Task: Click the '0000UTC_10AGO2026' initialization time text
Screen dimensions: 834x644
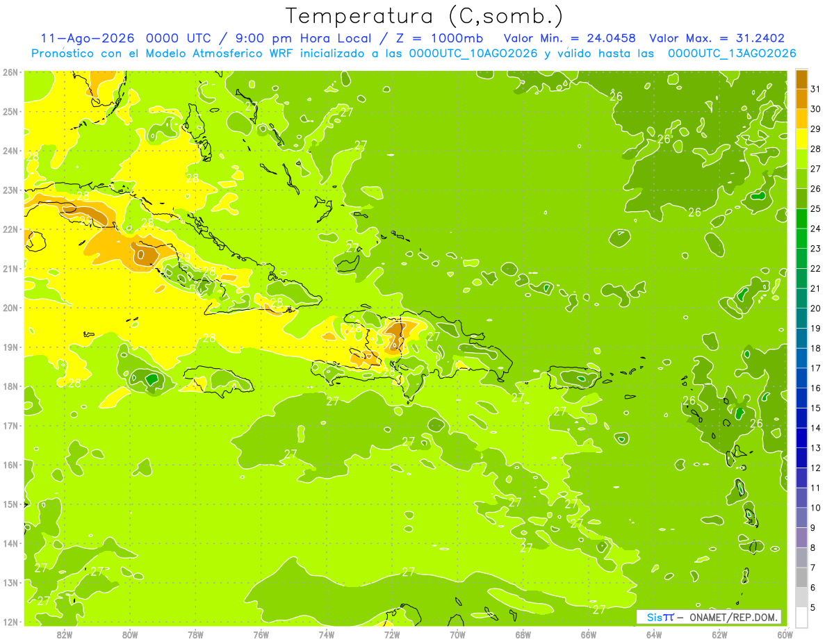Action: click(473, 53)
